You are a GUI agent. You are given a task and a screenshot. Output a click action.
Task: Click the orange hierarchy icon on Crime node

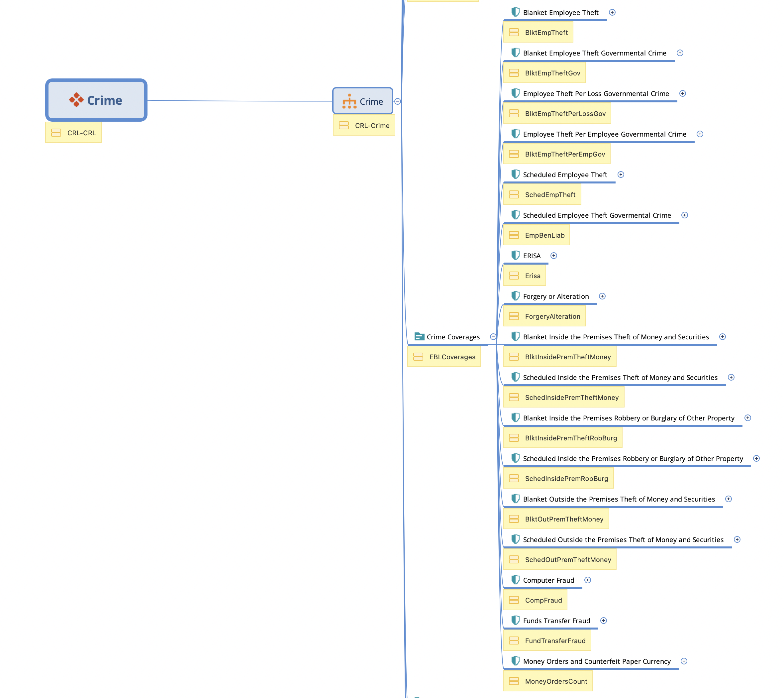click(x=349, y=101)
